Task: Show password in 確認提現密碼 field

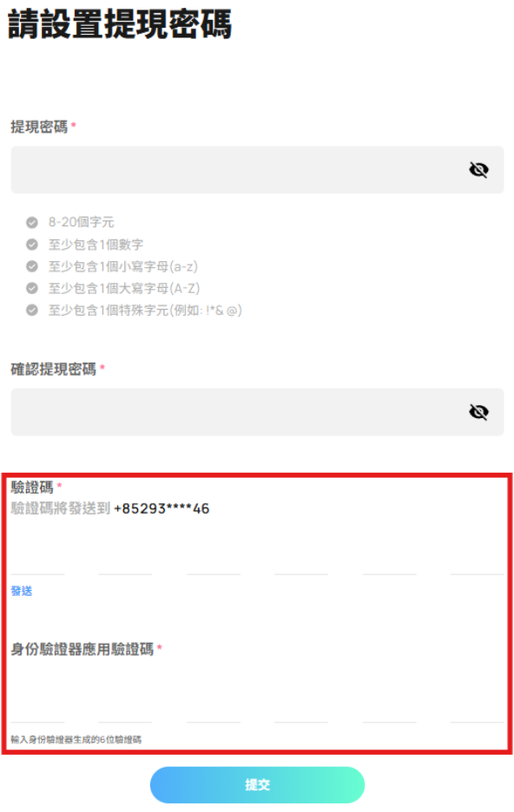Action: click(478, 412)
